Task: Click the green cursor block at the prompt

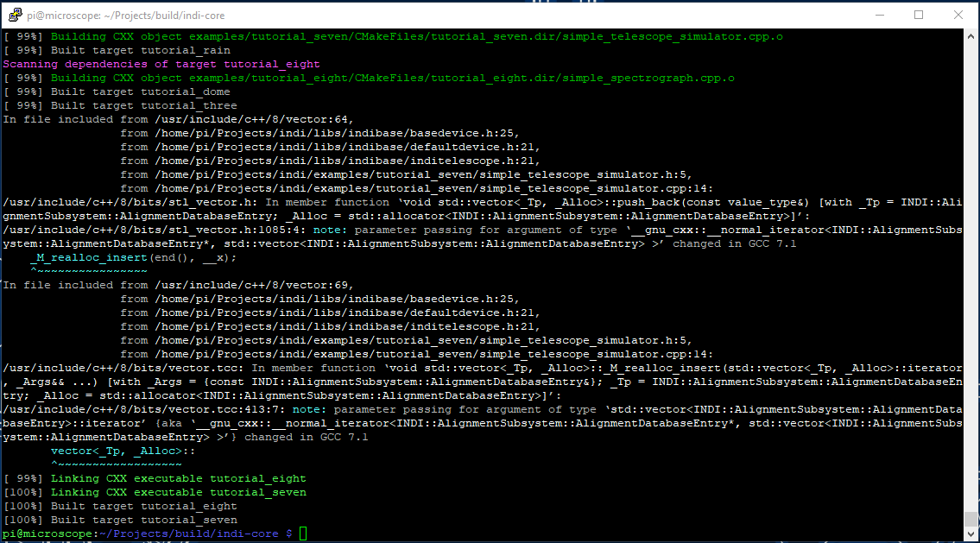Action: (x=303, y=534)
